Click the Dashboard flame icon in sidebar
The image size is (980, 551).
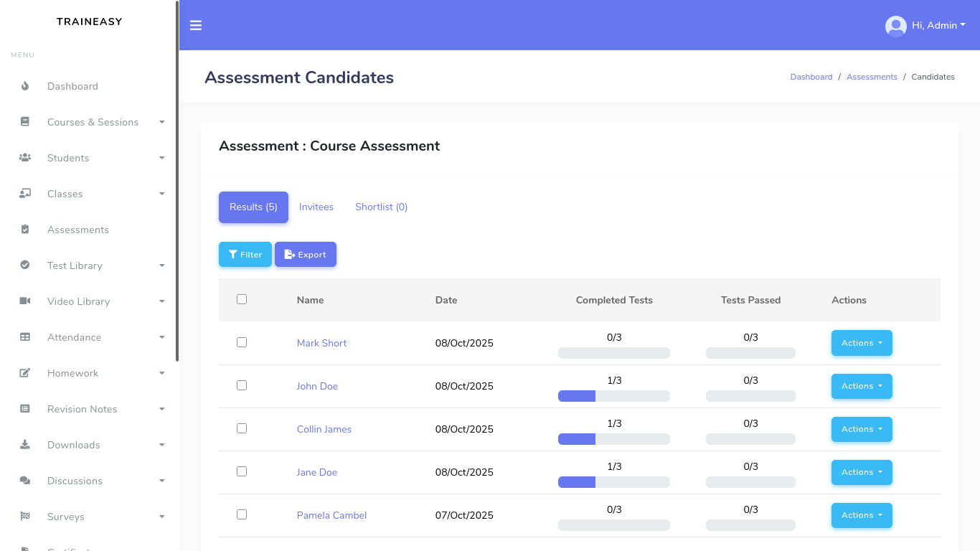pyautogui.click(x=25, y=86)
